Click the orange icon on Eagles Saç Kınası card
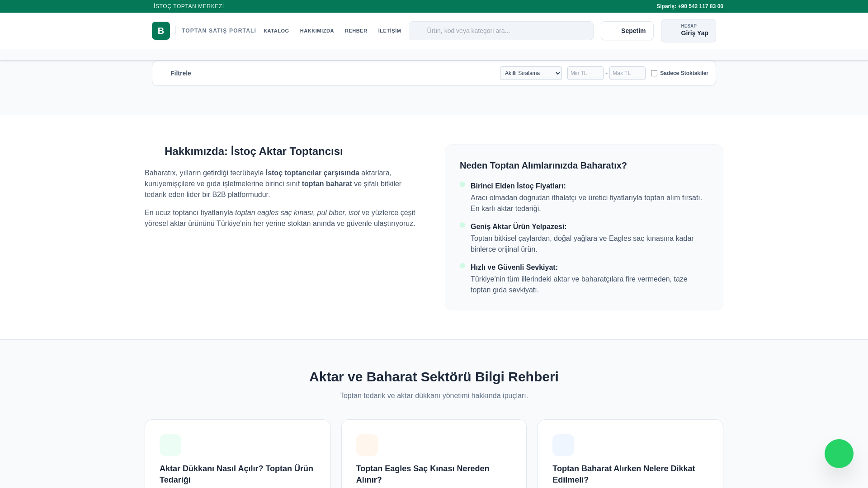 (367, 445)
